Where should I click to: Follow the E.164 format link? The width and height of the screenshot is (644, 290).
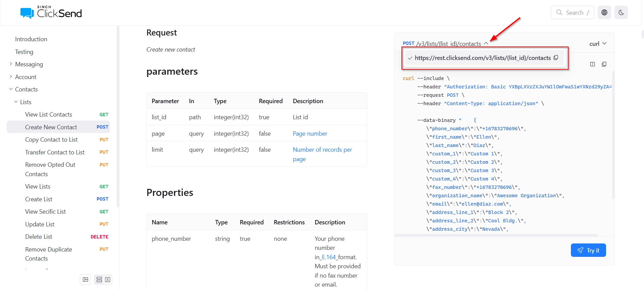[x=329, y=257]
